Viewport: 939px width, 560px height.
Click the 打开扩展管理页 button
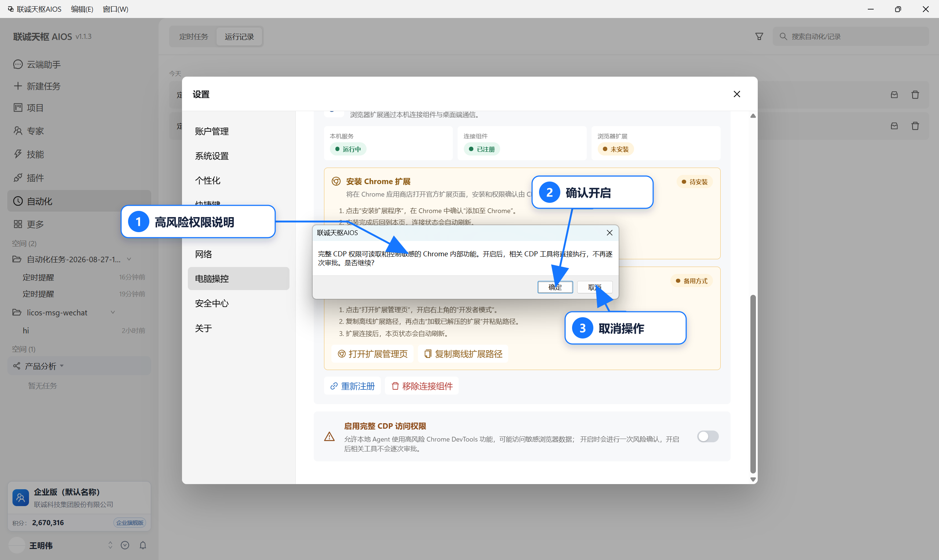(372, 354)
